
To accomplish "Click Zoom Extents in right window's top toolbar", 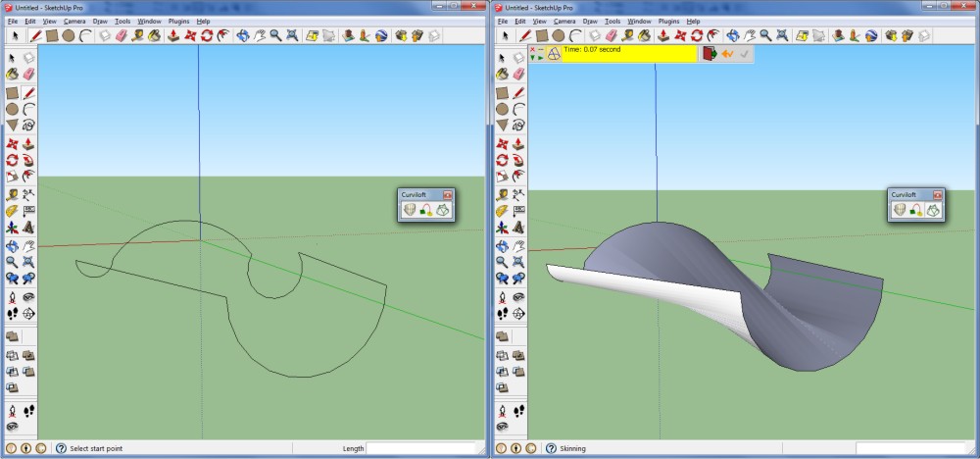I will [784, 35].
